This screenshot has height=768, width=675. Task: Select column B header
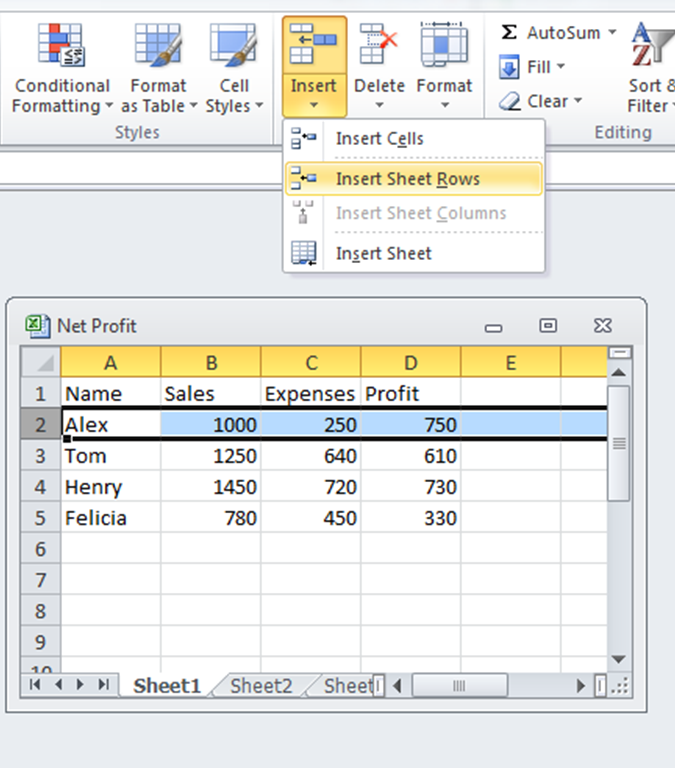tap(211, 362)
